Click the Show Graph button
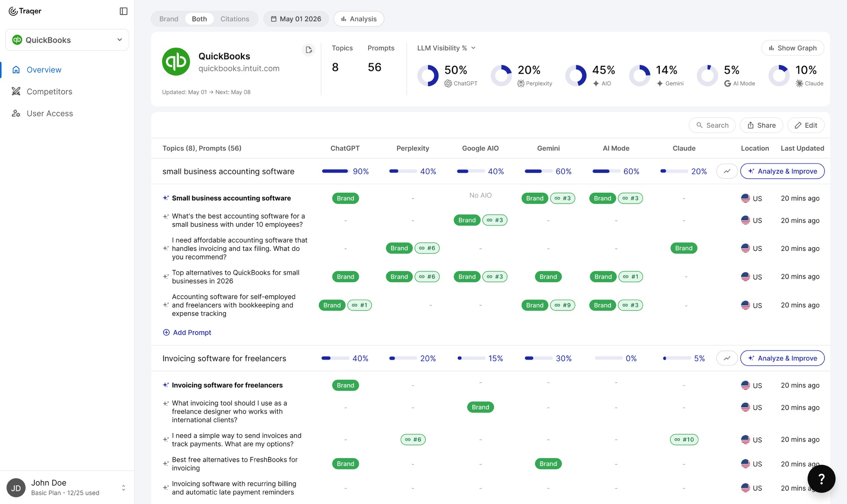The height and width of the screenshot is (504, 847). (793, 48)
